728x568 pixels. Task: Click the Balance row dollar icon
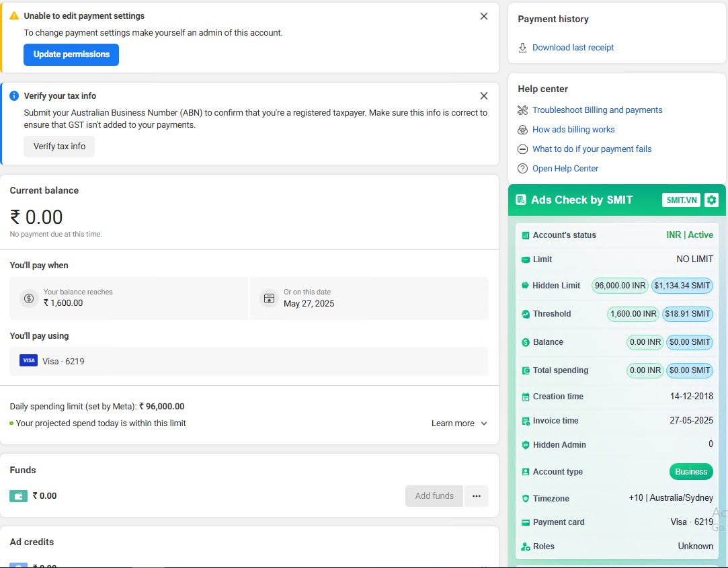525,342
